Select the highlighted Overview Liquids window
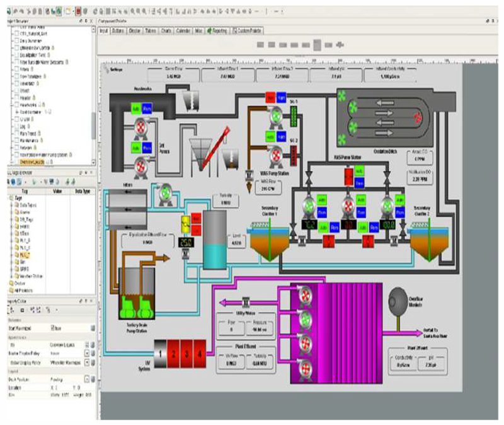Screen dimensions: 504x425 point(32,162)
